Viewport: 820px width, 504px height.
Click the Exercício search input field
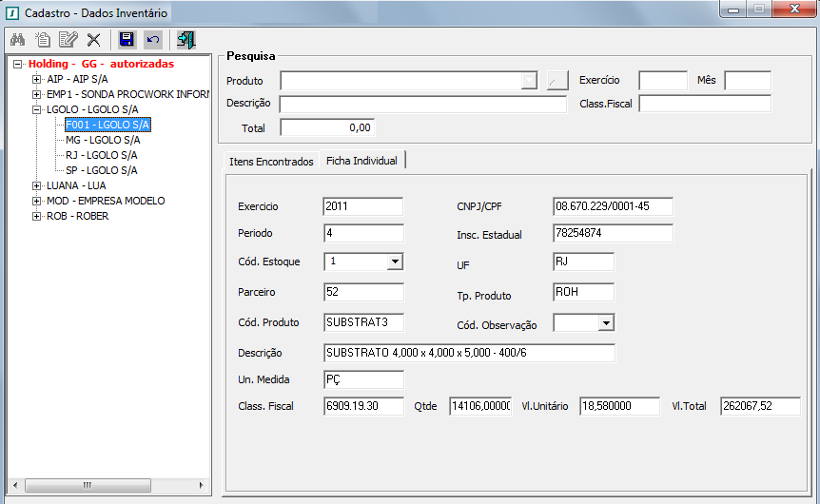pyautogui.click(x=662, y=81)
